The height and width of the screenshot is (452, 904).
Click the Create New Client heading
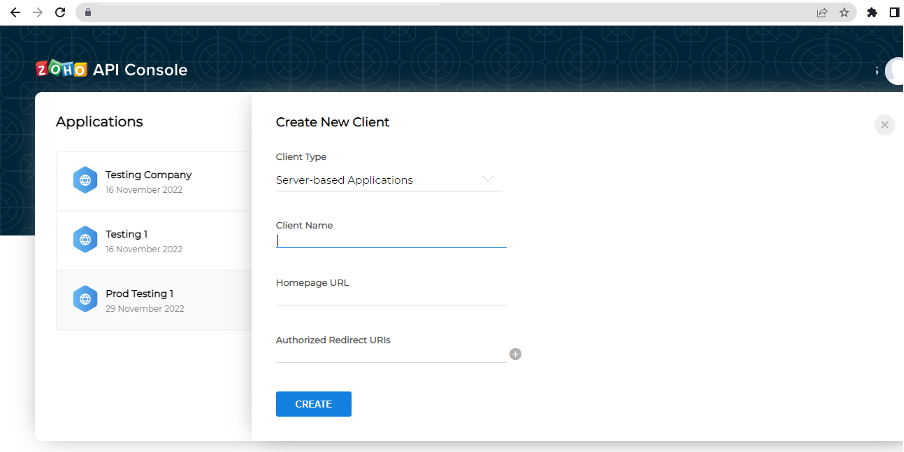(x=333, y=122)
